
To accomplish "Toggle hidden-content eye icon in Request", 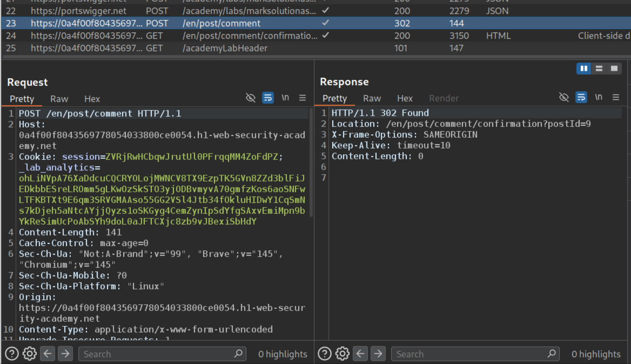I will (x=250, y=98).
